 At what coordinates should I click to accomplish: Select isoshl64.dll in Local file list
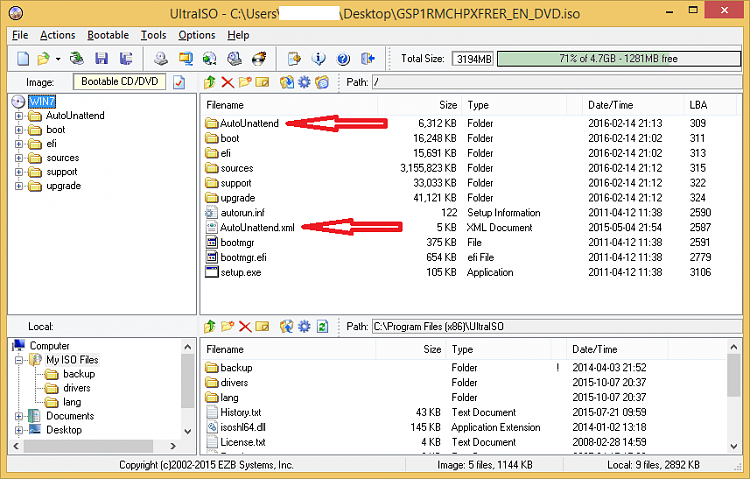pos(243,427)
